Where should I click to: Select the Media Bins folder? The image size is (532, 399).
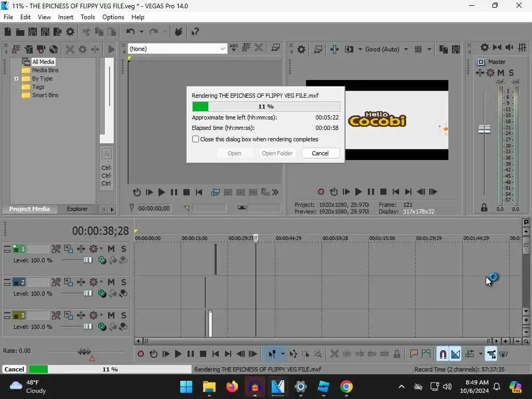[45, 70]
